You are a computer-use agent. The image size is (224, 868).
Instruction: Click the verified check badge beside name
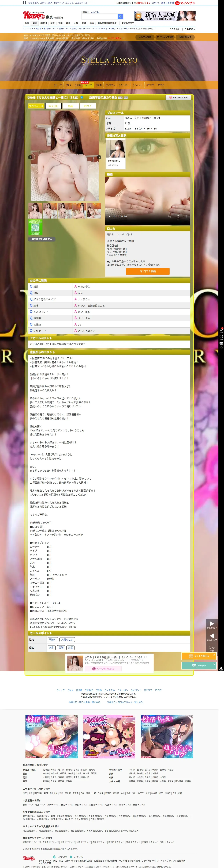coord(82,97)
